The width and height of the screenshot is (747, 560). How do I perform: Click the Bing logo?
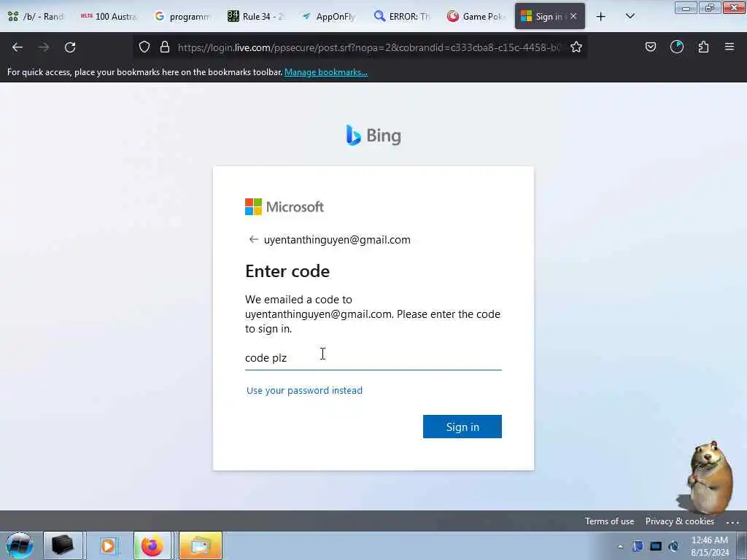tap(373, 136)
